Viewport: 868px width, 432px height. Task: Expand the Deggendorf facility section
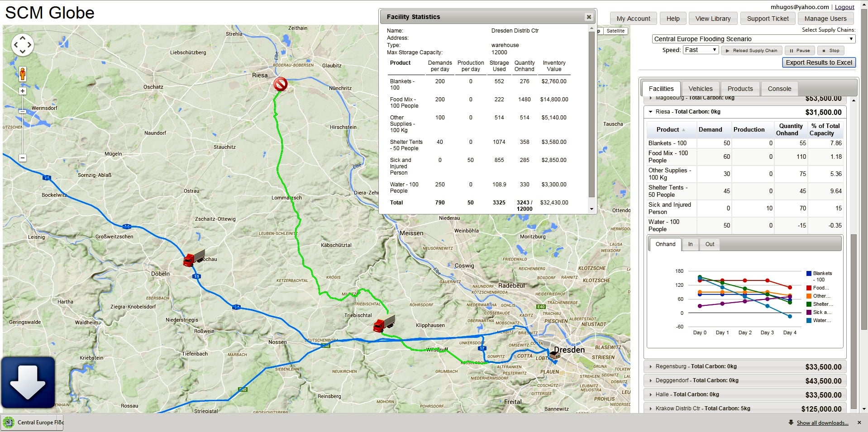tap(745, 380)
